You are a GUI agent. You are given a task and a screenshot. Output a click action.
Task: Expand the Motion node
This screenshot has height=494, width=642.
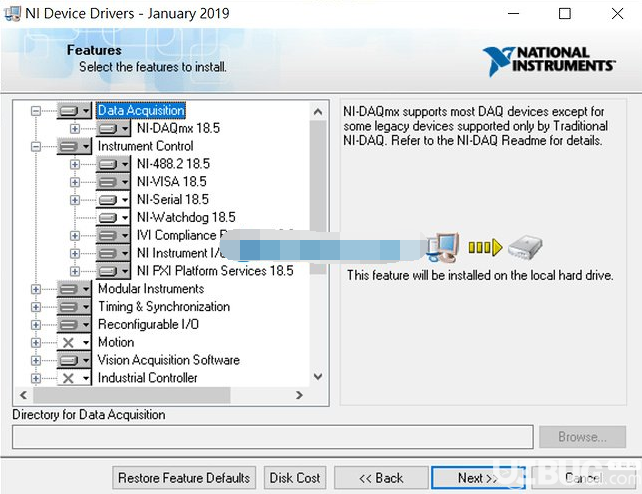pos(36,343)
